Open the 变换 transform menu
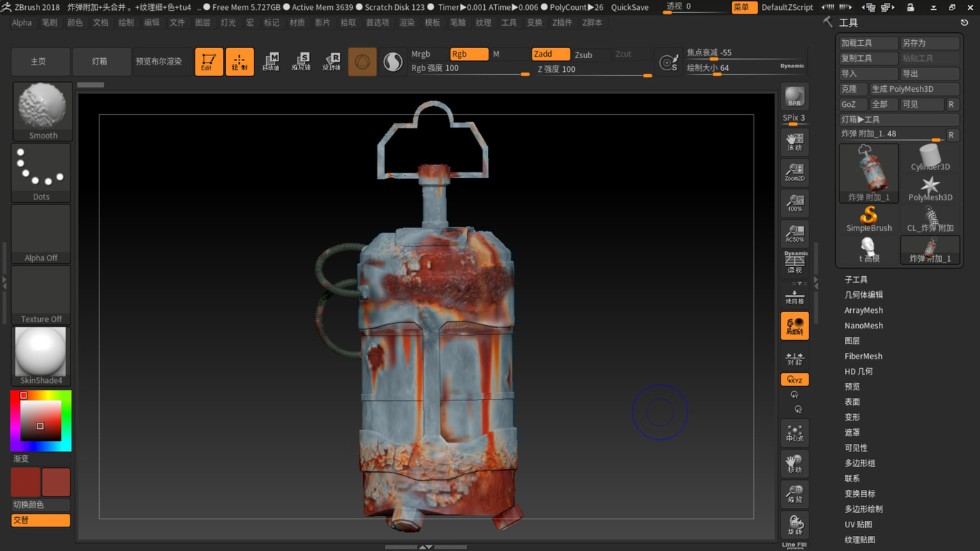This screenshot has width=980, height=551. 534,23
